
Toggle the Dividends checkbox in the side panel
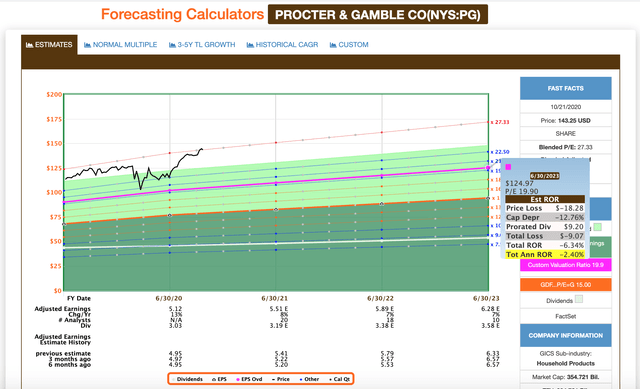tap(579, 299)
